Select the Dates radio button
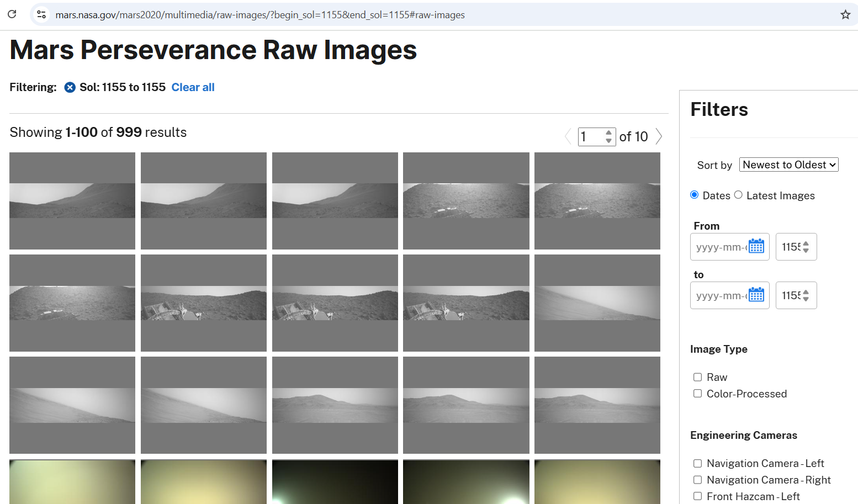Image resolution: width=858 pixels, height=504 pixels. tap(695, 195)
